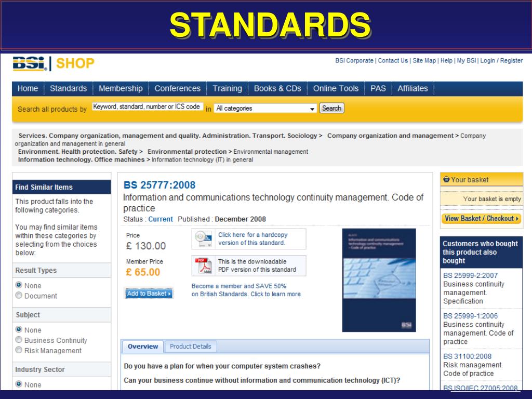Image resolution: width=532 pixels, height=399 pixels.
Task: Click the Add to Basket button
Action: [x=149, y=294]
